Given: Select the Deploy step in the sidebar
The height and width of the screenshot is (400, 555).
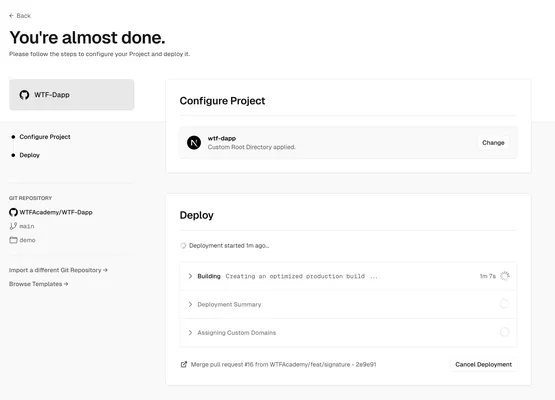Looking at the screenshot, I should pos(30,155).
